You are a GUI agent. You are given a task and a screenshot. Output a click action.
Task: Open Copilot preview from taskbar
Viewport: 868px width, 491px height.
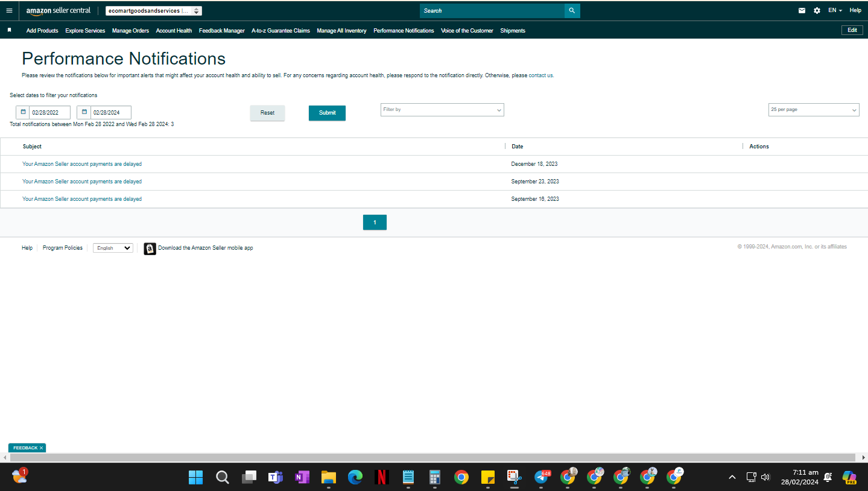pos(849,478)
